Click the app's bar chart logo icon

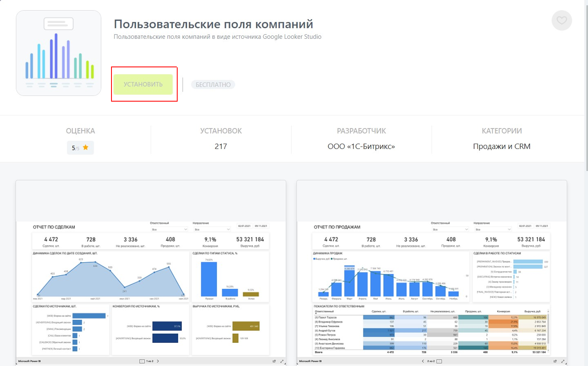(58, 53)
